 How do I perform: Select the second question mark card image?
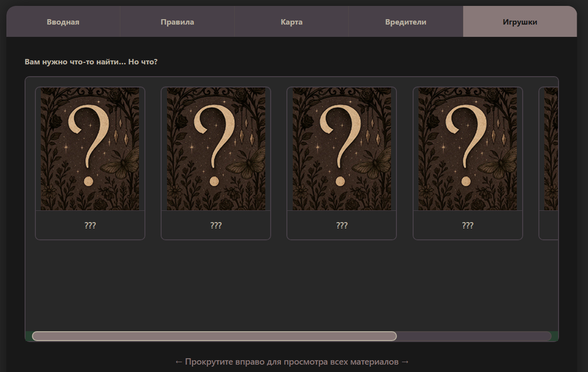tap(216, 149)
